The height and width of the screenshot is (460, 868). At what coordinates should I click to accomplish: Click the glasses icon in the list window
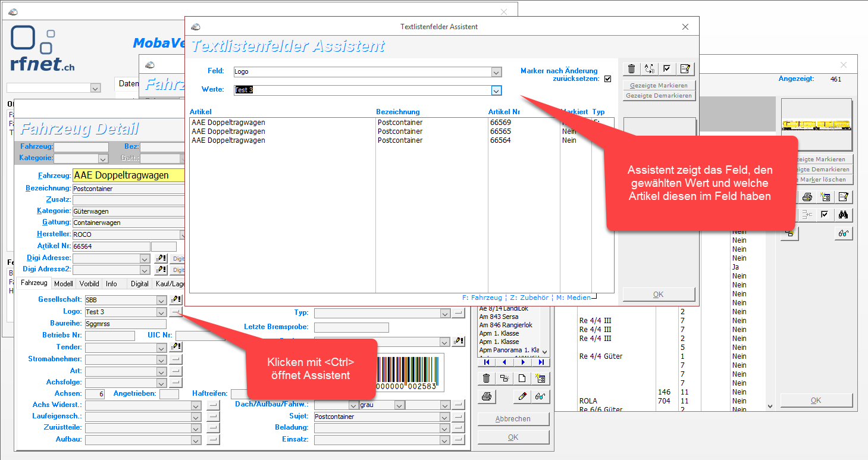(x=843, y=233)
